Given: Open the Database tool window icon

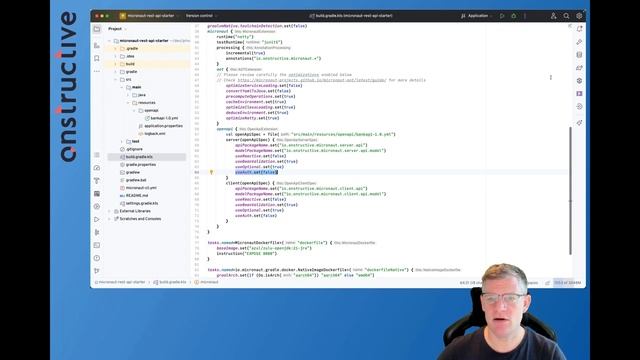Looking at the screenshot, I should 579,55.
